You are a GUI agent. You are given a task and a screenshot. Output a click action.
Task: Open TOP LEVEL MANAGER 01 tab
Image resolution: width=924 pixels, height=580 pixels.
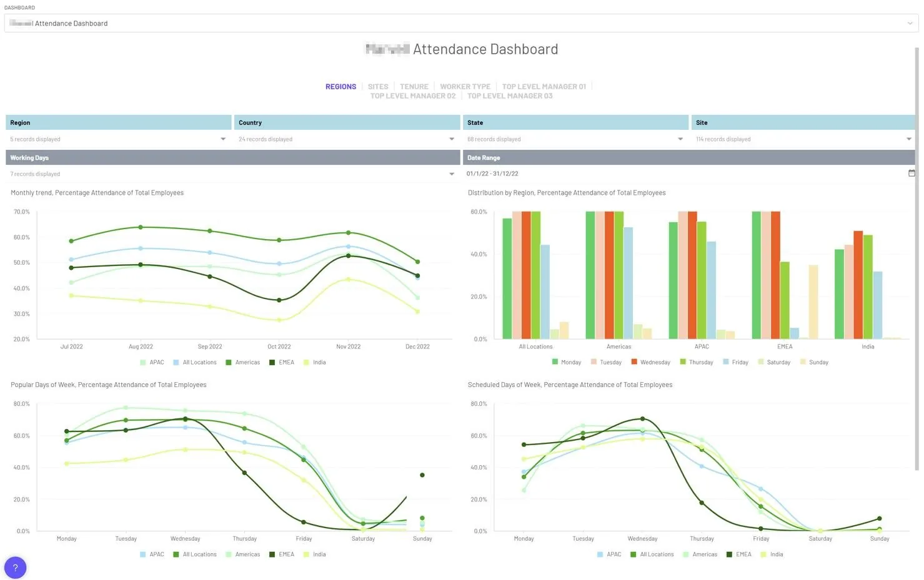pyautogui.click(x=544, y=87)
